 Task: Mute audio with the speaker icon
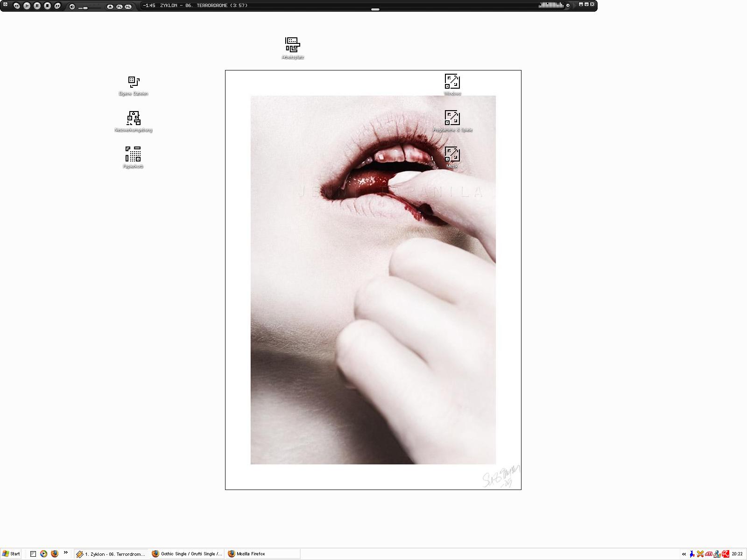[72, 7]
